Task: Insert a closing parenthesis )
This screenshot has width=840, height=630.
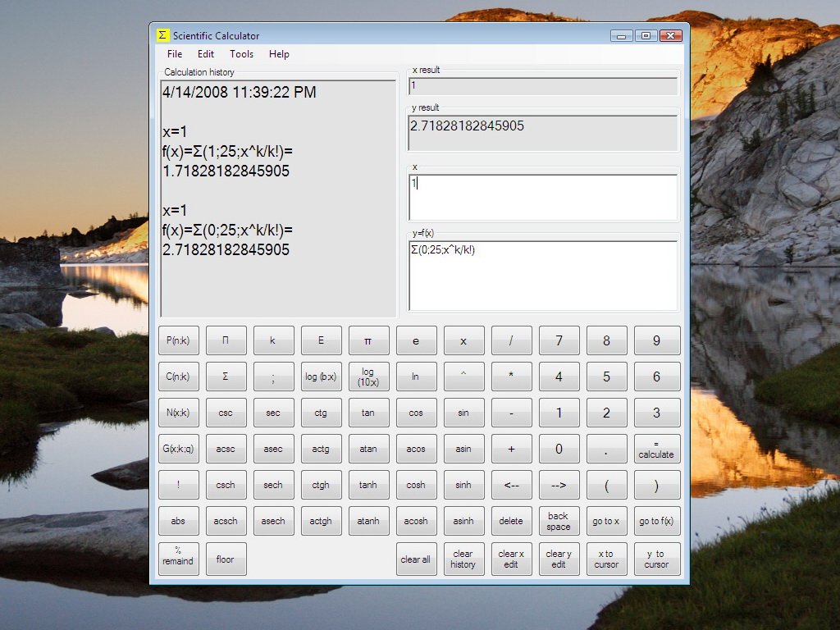Action: click(x=657, y=485)
